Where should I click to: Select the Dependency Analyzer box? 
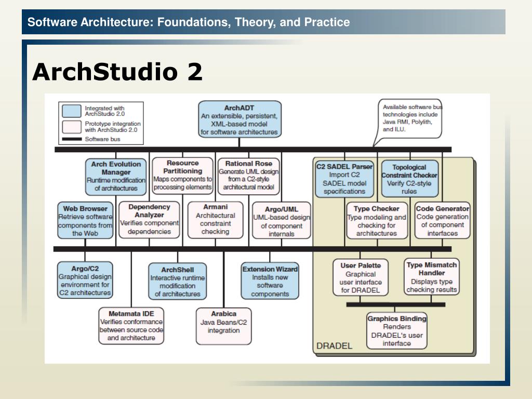click(149, 220)
